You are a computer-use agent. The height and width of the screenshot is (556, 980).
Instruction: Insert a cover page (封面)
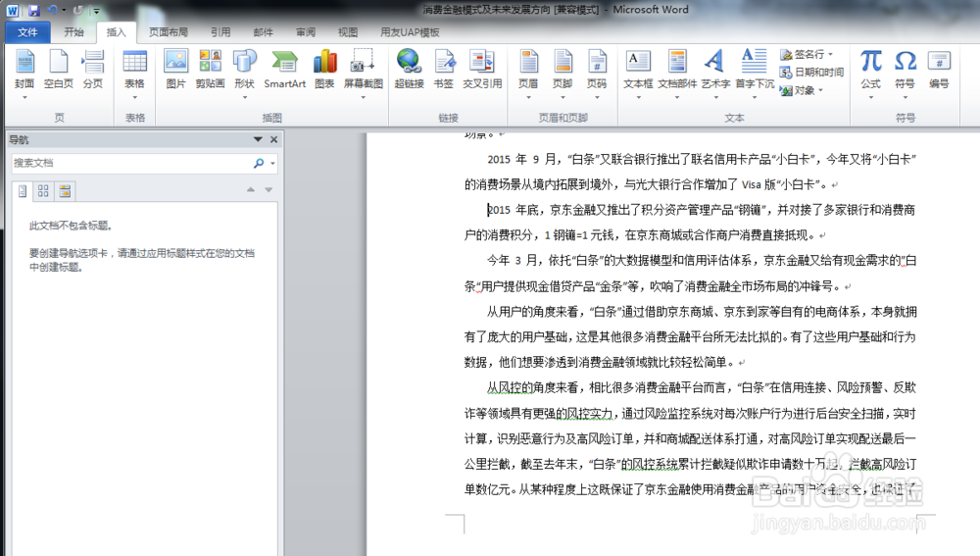[x=24, y=74]
